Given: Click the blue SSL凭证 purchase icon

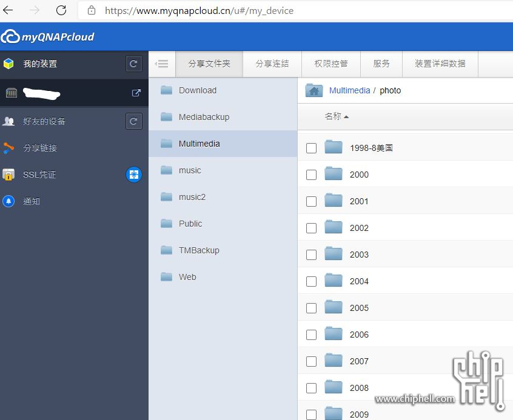Looking at the screenshot, I should (x=134, y=175).
